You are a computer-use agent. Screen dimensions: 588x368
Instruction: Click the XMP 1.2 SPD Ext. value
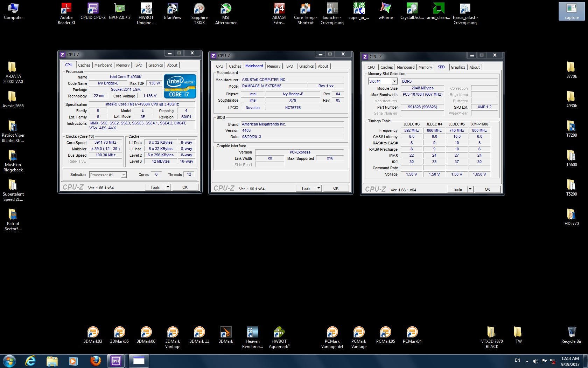point(484,107)
